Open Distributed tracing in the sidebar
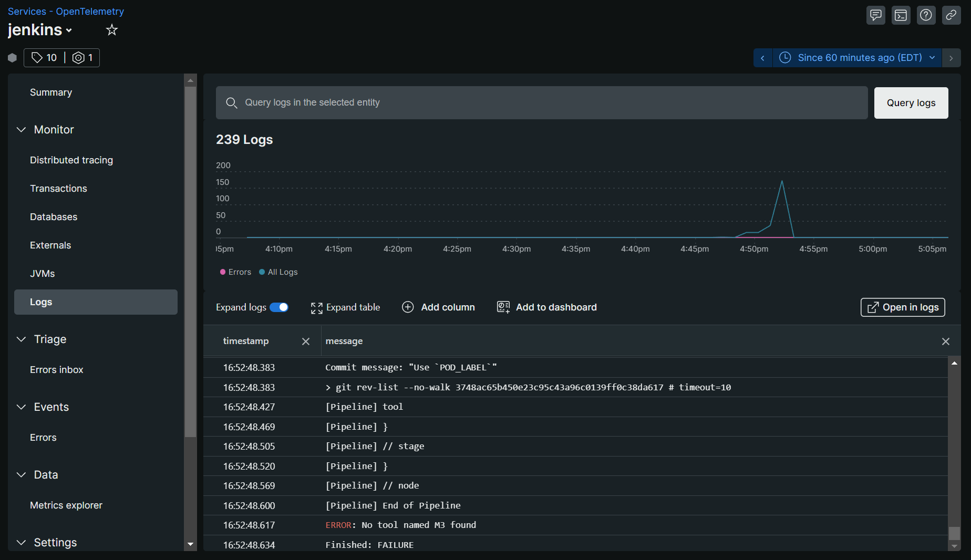Image resolution: width=971 pixels, height=560 pixels. (x=71, y=160)
